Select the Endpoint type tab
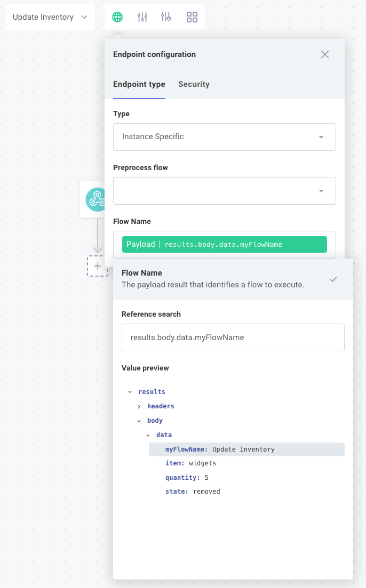This screenshot has width=366, height=588. [139, 84]
